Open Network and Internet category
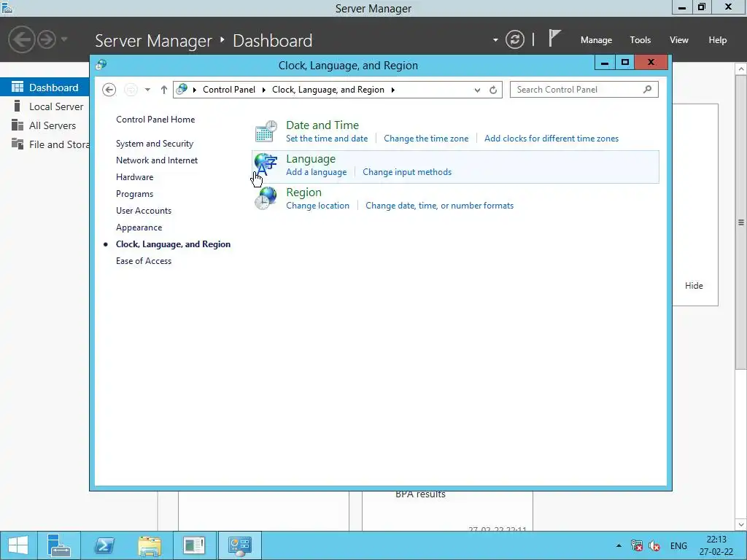747x560 pixels. [x=157, y=160]
